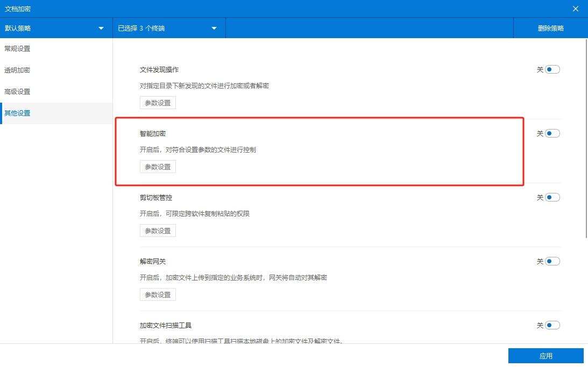启用"解密网关"开关
The image size is (588, 367).
[551, 261]
